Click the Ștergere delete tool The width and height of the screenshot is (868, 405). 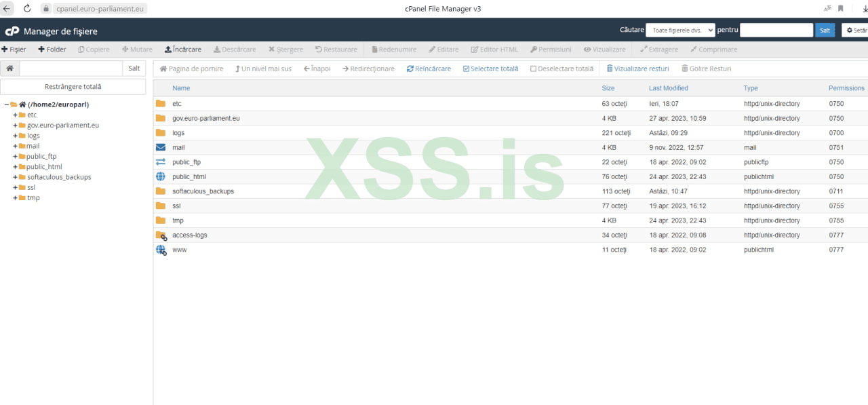(285, 50)
